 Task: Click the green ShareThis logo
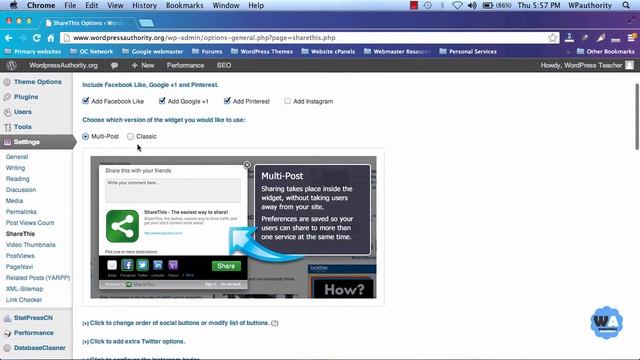(x=122, y=227)
